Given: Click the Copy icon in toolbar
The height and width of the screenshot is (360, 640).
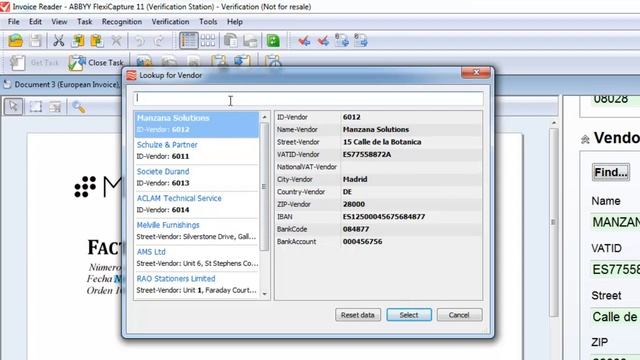Looking at the screenshot, I should 78,41.
